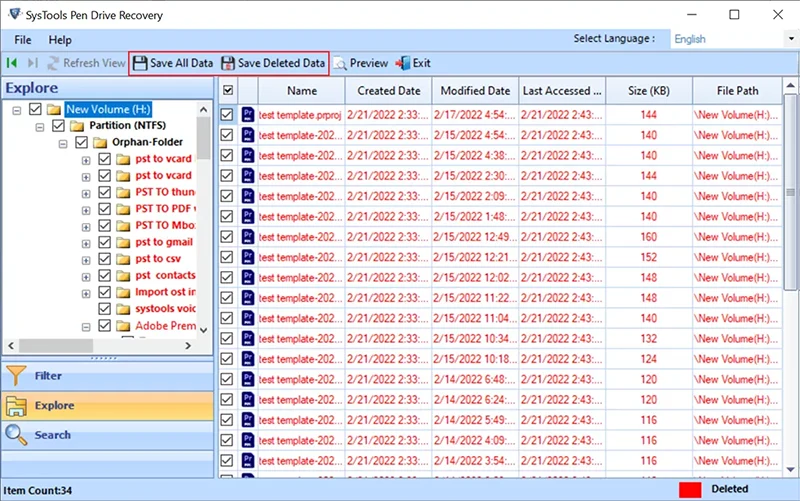Click the up arrow of file list scrollbar
Screen dimensions: 800x501
pyautogui.click(x=790, y=85)
